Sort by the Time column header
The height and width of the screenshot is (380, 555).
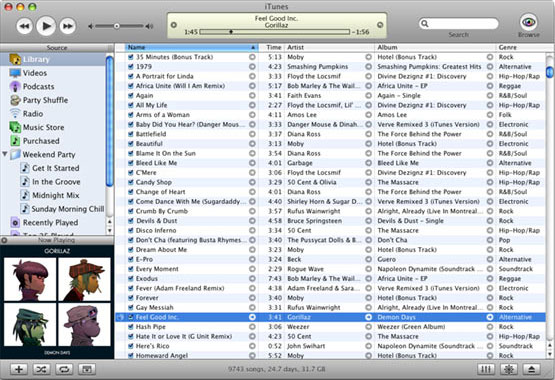pos(271,47)
